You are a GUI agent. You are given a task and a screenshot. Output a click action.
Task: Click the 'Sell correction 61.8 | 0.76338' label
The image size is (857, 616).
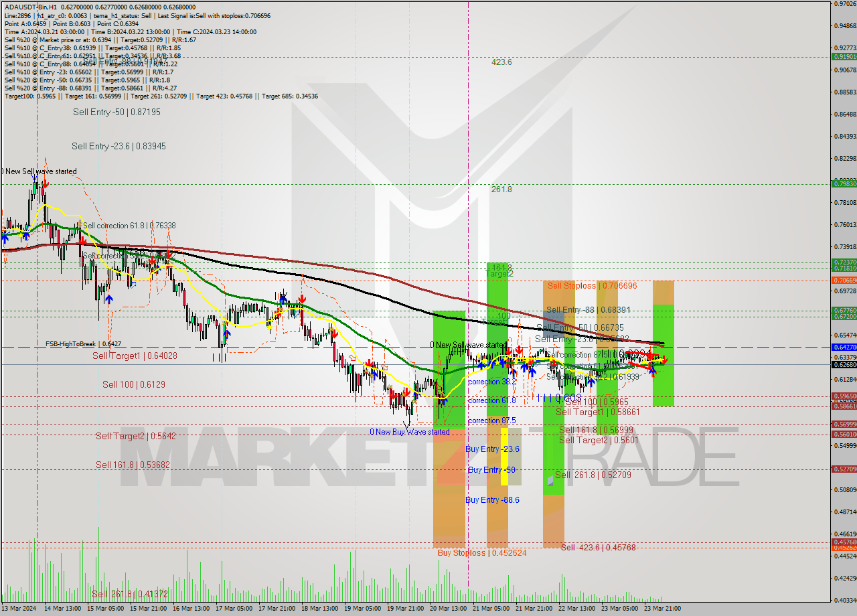[129, 226]
